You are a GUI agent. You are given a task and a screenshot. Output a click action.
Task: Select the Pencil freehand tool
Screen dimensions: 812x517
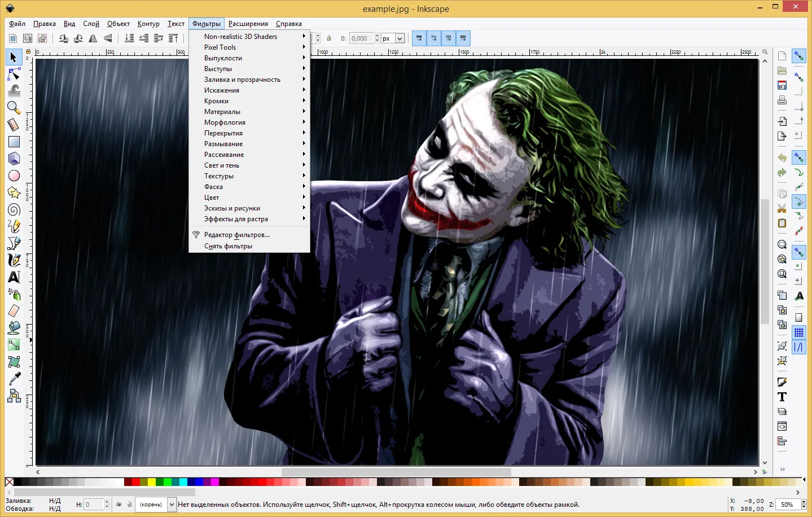click(x=14, y=226)
